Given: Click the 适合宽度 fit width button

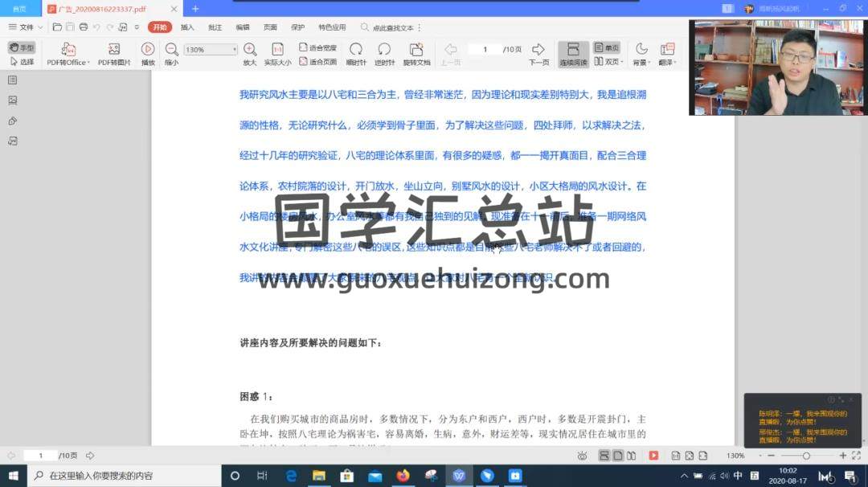Looking at the screenshot, I should point(318,47).
